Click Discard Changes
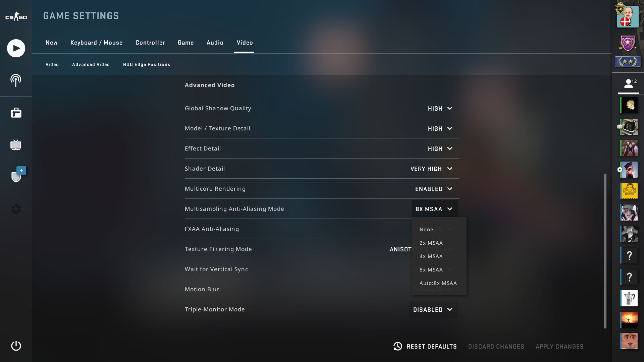The image size is (644, 362). pyautogui.click(x=496, y=347)
